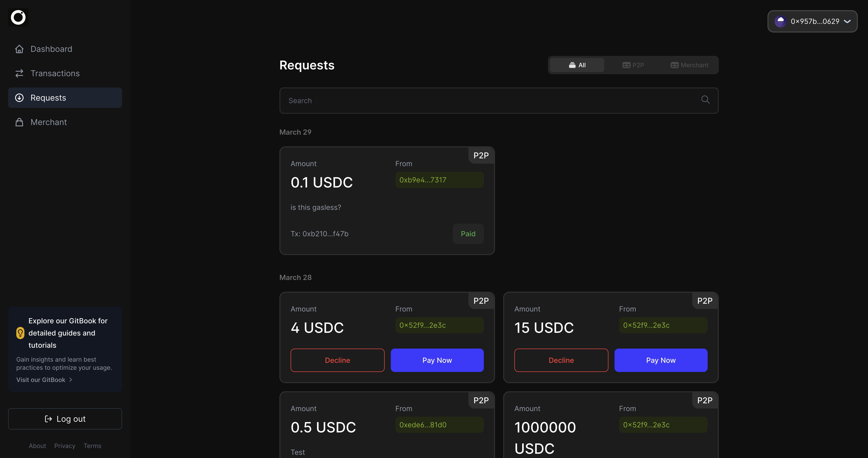Switch filter to All requests

point(577,65)
